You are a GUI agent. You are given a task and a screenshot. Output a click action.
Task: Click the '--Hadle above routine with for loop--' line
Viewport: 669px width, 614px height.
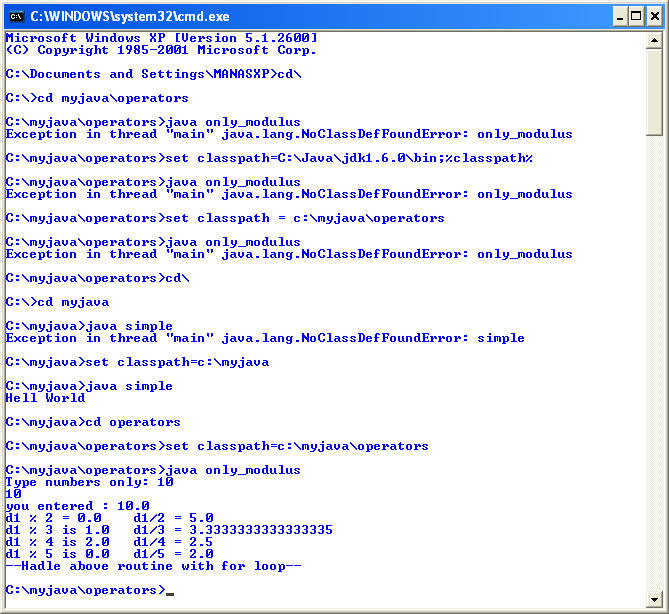click(x=153, y=566)
